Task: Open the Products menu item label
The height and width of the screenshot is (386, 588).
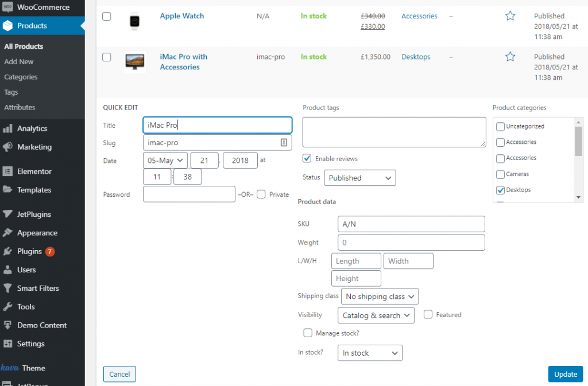Action: click(x=32, y=25)
